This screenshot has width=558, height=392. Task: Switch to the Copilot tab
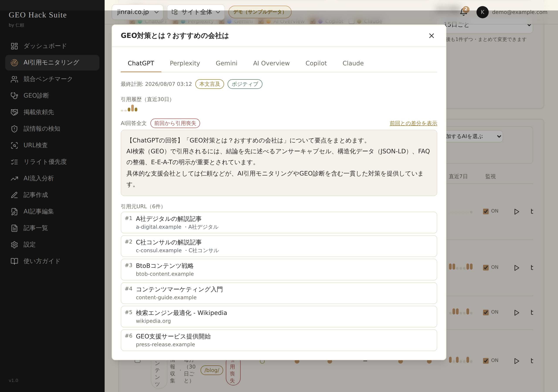coord(316,63)
